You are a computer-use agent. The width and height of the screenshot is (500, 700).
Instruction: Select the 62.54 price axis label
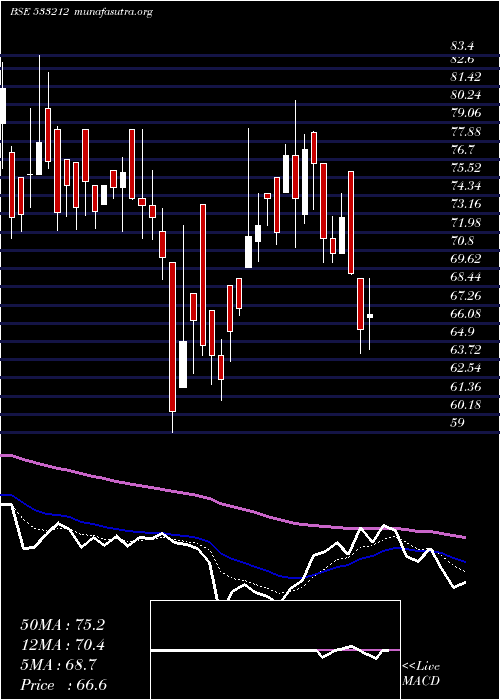click(x=466, y=368)
